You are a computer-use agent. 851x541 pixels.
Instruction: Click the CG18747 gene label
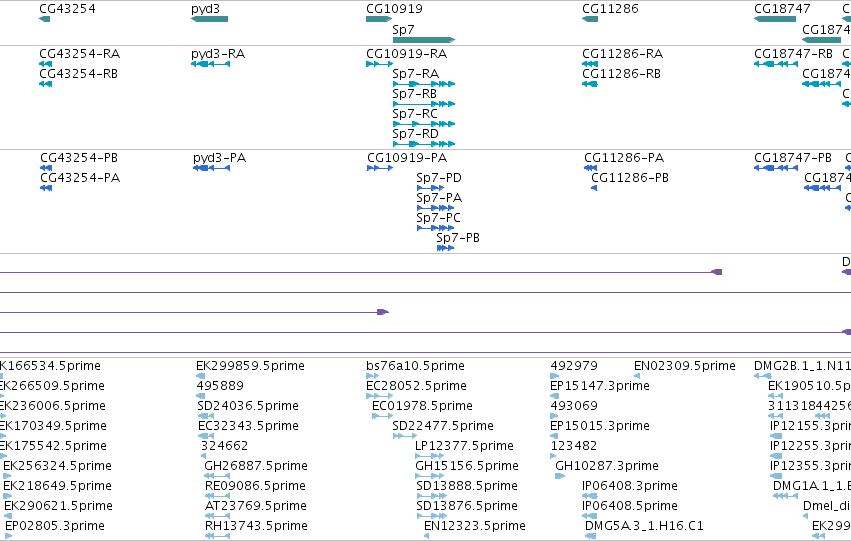coord(782,9)
